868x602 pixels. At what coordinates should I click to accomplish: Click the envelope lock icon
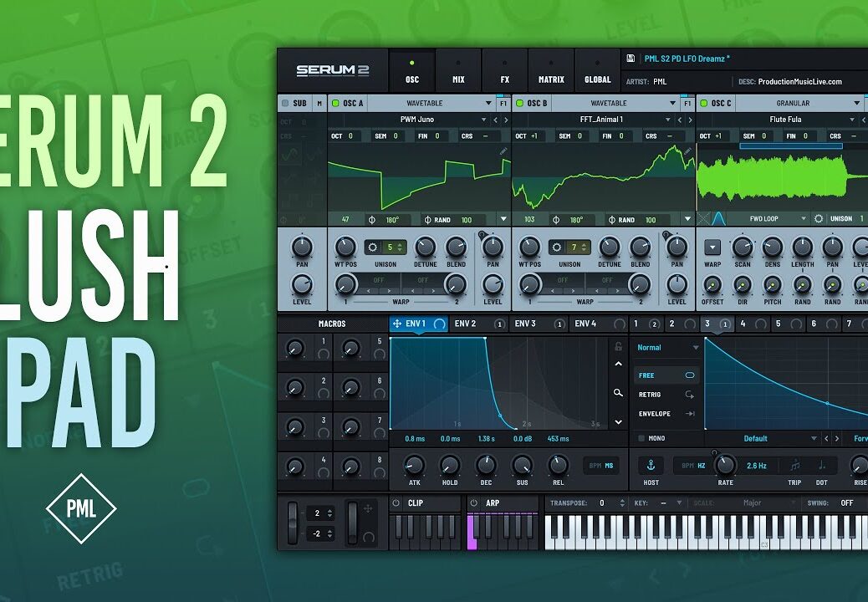(x=618, y=347)
